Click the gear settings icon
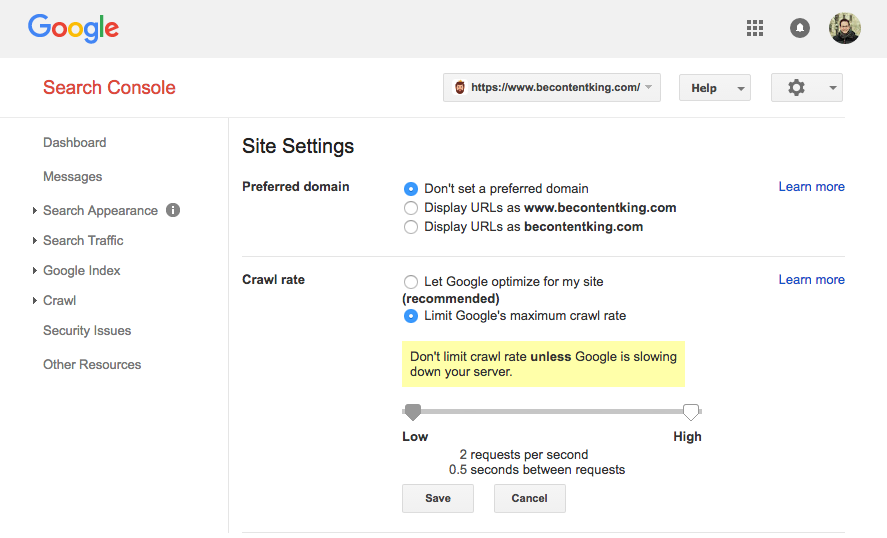Viewport: 887px width, 538px height. (x=796, y=88)
